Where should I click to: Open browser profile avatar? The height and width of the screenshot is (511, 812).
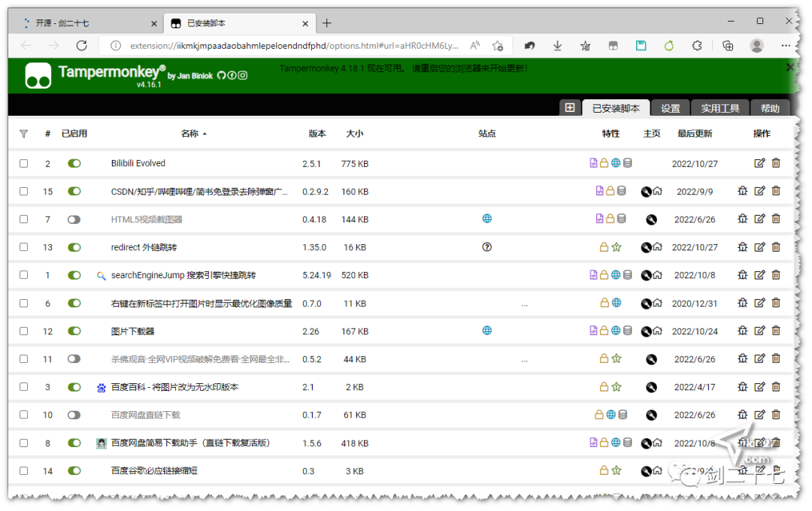coord(756,46)
